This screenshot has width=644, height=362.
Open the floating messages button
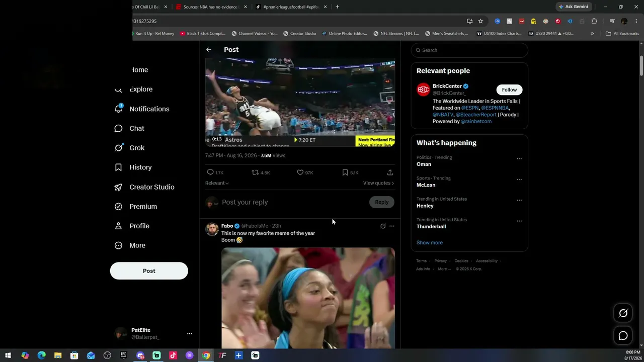623,336
